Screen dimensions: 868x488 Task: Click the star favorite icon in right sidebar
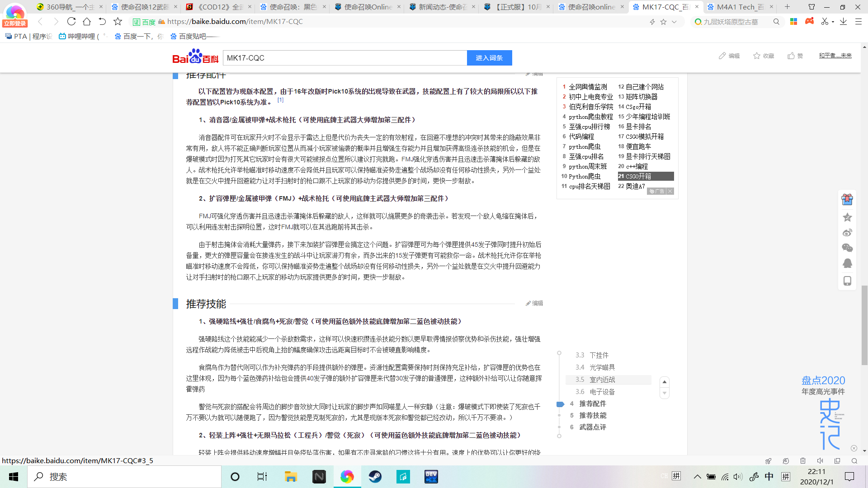point(847,217)
